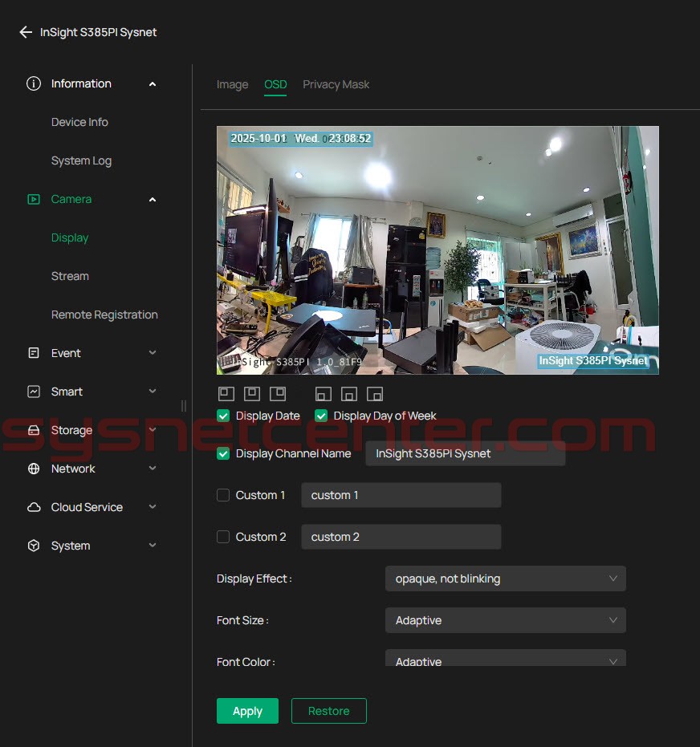Select the top-center OSD position icon
This screenshot has width=700, height=747.
pyautogui.click(x=251, y=394)
